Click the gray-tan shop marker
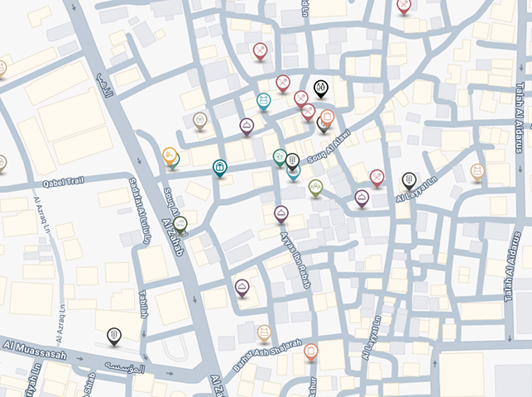The image size is (532, 397). tap(200, 121)
